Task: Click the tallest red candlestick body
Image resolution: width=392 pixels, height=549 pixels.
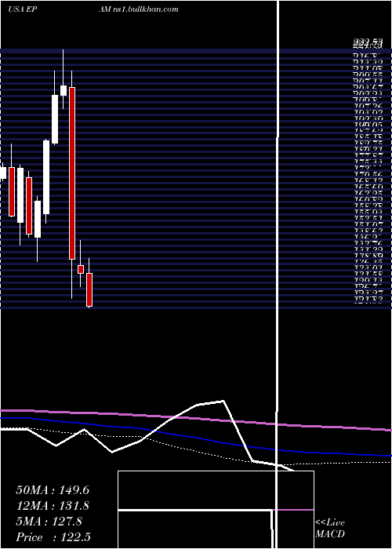Action: 72,173
